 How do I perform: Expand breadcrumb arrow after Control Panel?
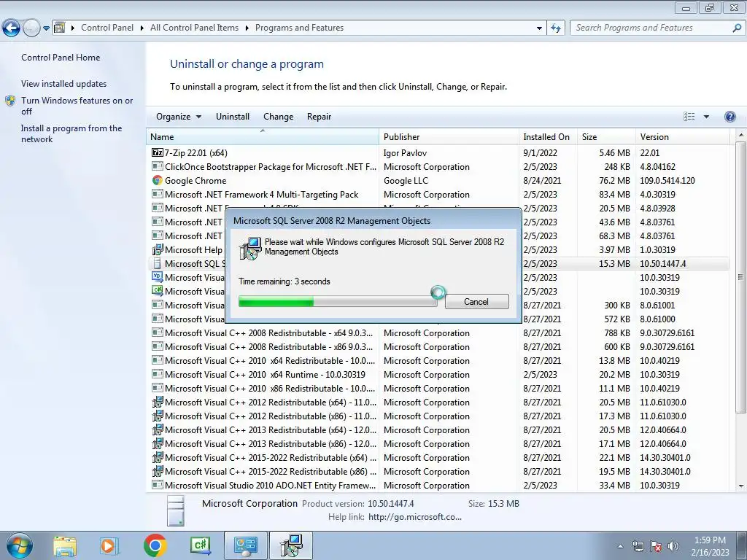click(x=142, y=28)
